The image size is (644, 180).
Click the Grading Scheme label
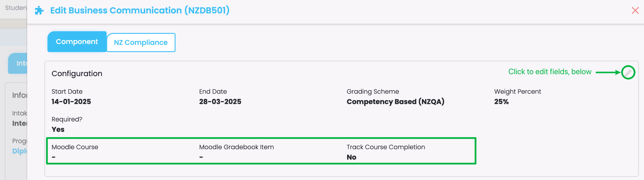coord(373,92)
